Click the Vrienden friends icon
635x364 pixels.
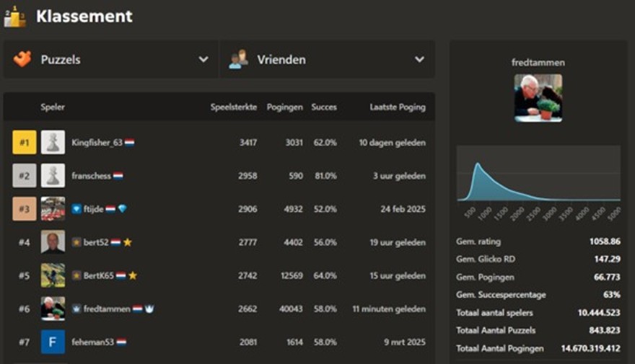click(238, 59)
